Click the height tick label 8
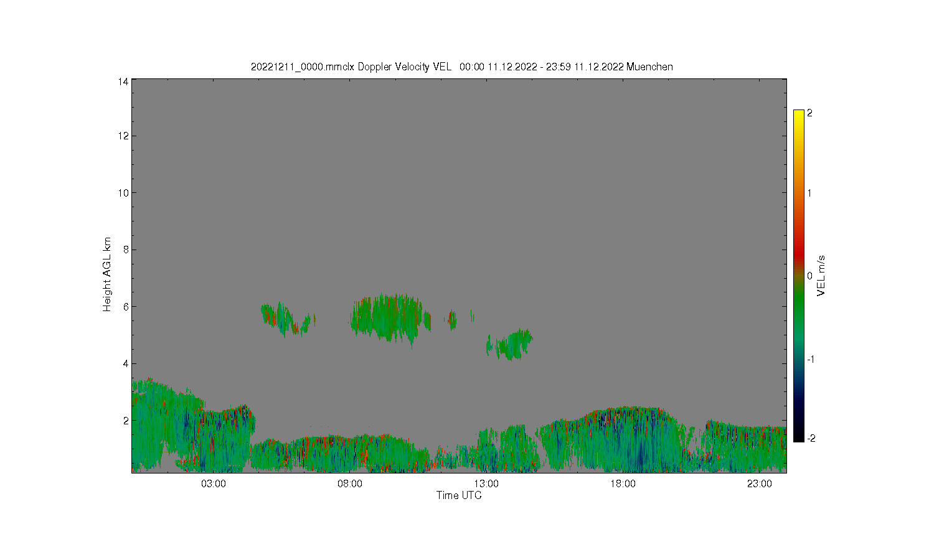Screen dimensions: 934x560 pos(126,250)
